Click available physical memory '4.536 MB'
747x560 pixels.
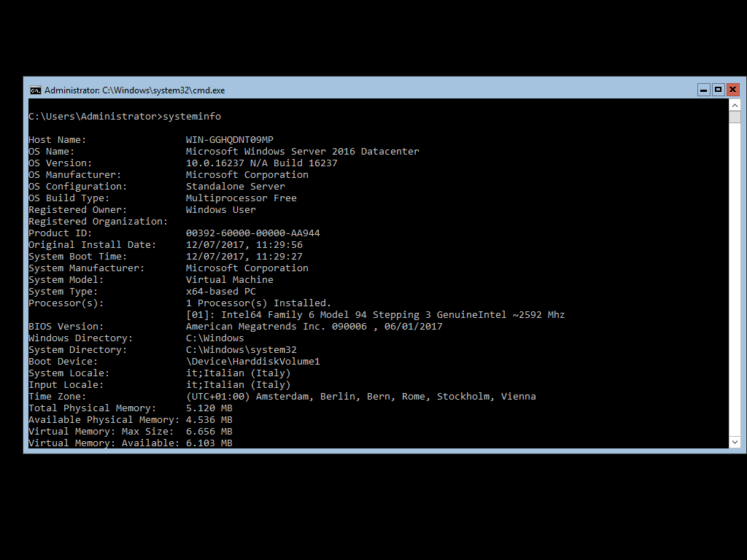tap(209, 420)
